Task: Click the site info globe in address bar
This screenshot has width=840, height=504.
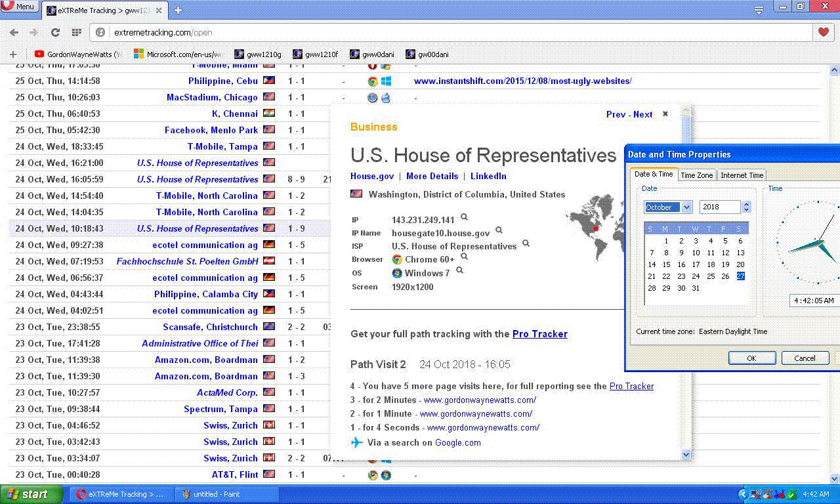Action: click(100, 32)
